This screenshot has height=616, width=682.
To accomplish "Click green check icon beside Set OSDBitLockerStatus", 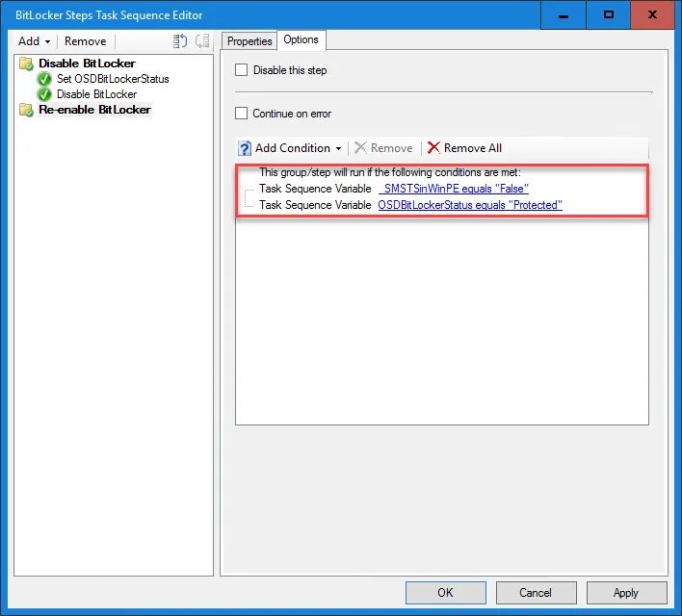I will click(x=44, y=79).
